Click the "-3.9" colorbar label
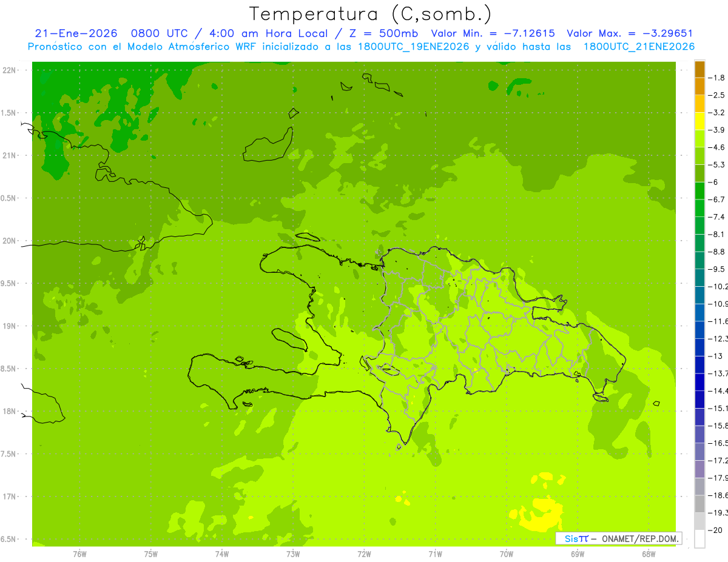Viewport: 728px width, 562px height. click(x=717, y=130)
